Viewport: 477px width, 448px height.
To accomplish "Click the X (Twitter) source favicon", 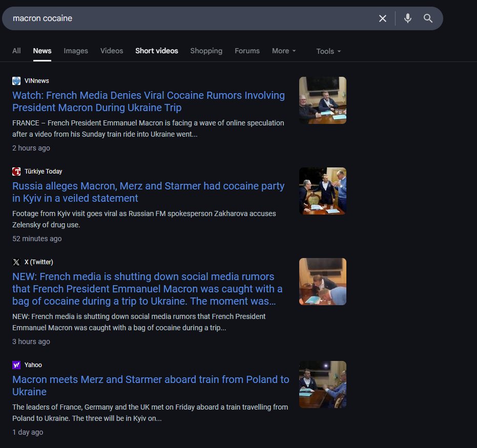I will click(16, 262).
